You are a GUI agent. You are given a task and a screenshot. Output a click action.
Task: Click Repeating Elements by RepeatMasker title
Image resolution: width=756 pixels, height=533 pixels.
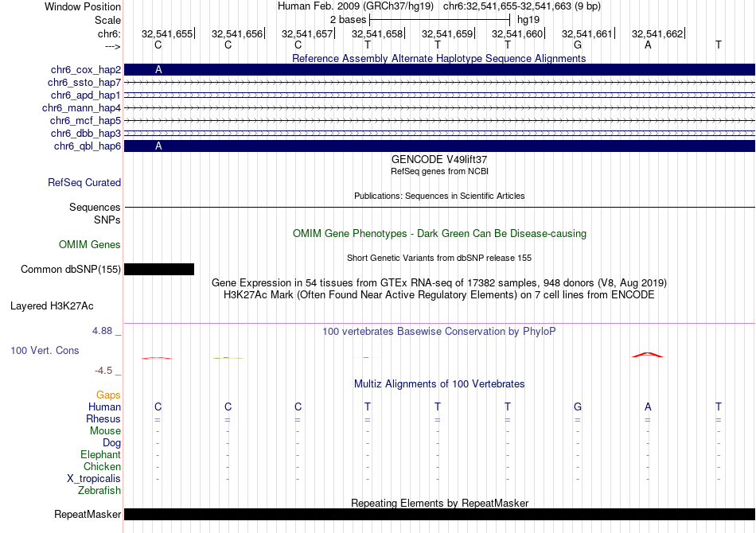coord(440,503)
